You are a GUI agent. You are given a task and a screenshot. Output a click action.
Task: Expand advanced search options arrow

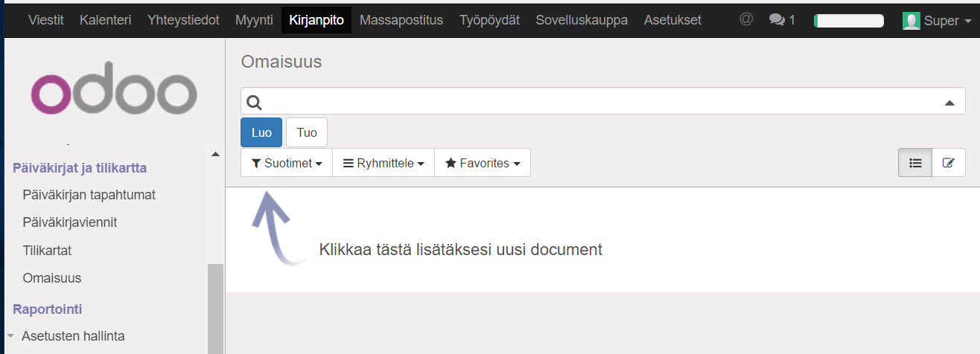pyautogui.click(x=949, y=103)
